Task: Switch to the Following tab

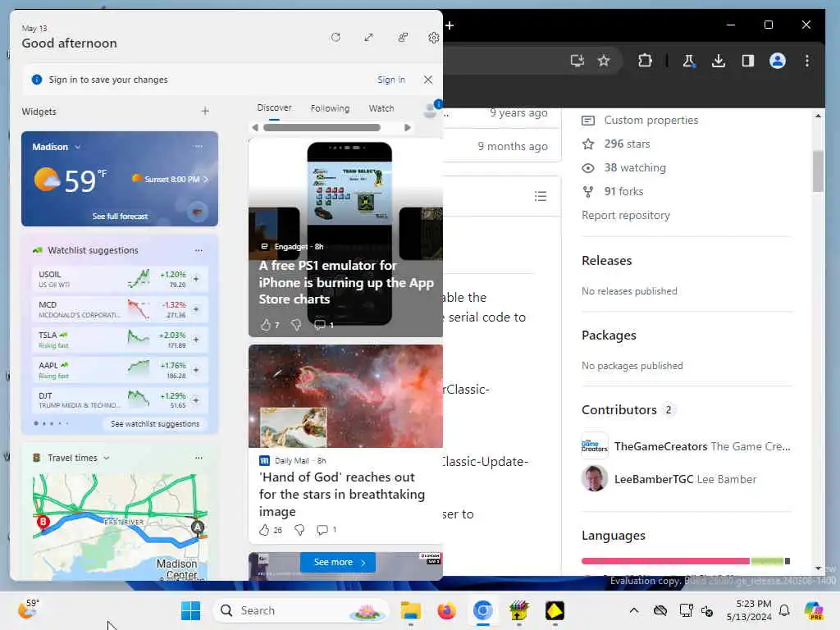Action: [x=330, y=108]
